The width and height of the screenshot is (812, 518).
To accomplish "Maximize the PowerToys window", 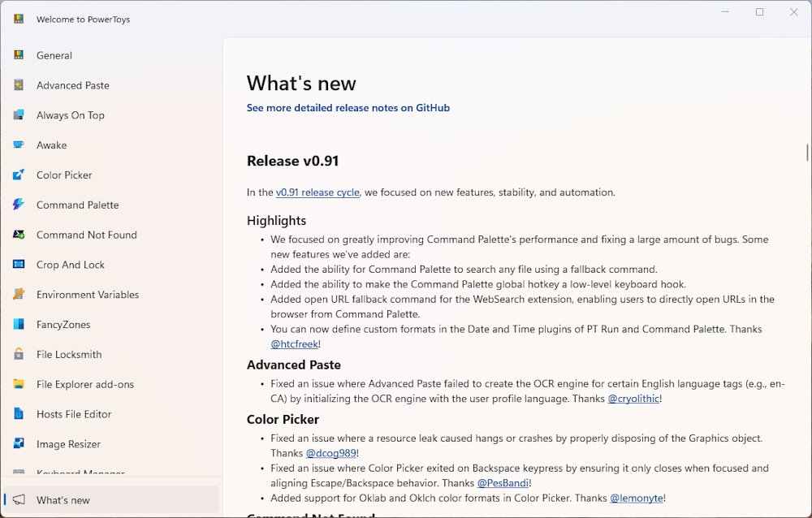I will point(760,12).
